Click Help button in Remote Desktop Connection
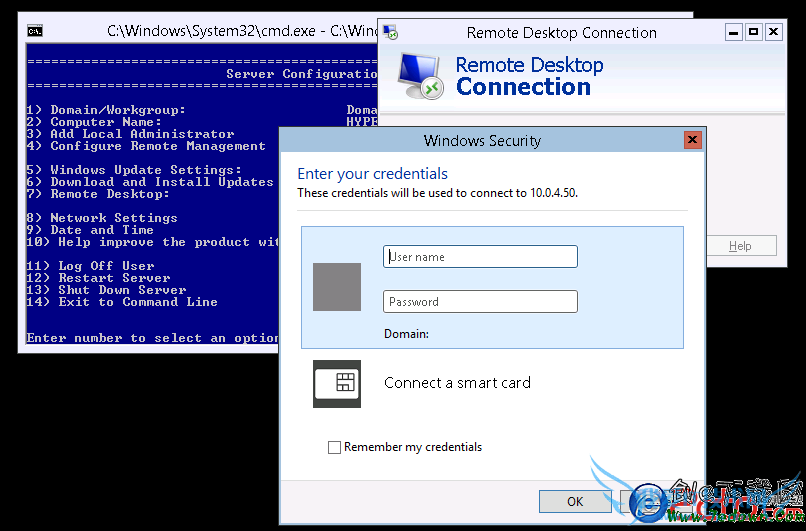 point(740,246)
